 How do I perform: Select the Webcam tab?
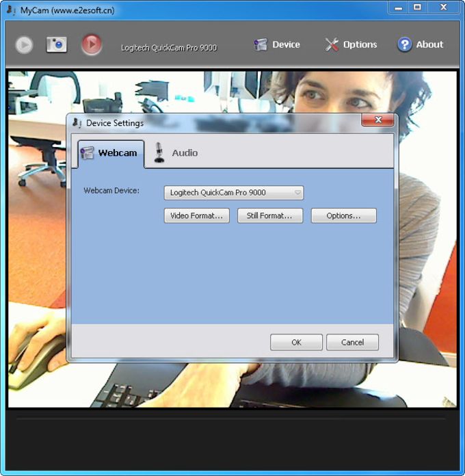pyautogui.click(x=111, y=153)
